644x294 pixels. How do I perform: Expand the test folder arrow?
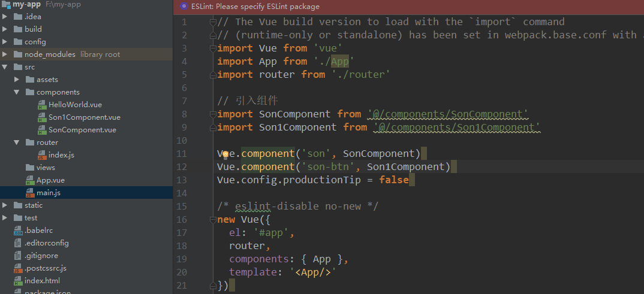(x=5, y=218)
